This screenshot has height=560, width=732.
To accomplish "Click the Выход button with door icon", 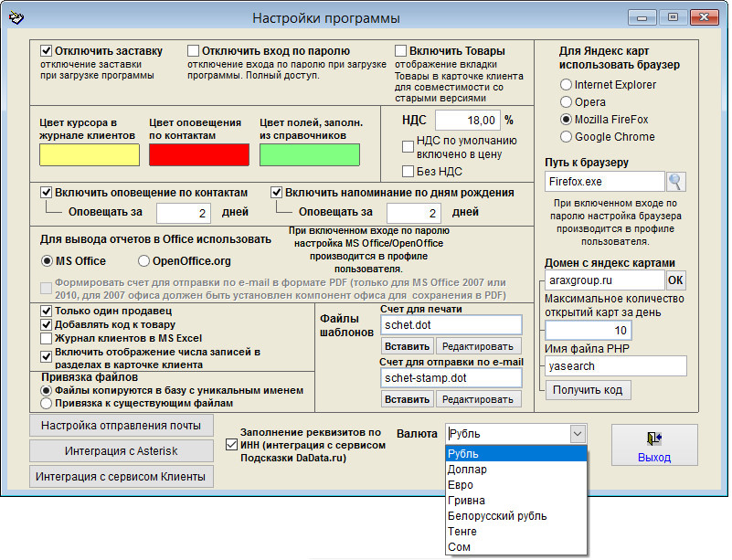I will click(x=654, y=445).
